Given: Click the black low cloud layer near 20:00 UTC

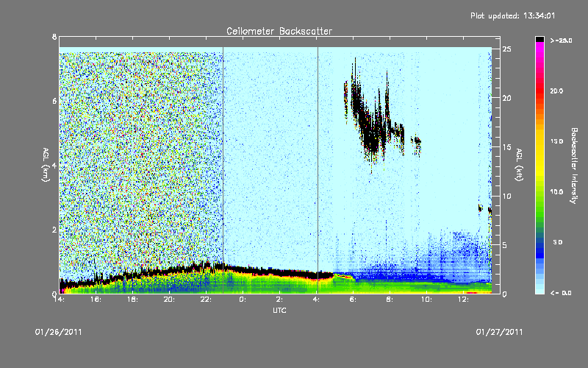Looking at the screenshot, I should pos(169,270).
